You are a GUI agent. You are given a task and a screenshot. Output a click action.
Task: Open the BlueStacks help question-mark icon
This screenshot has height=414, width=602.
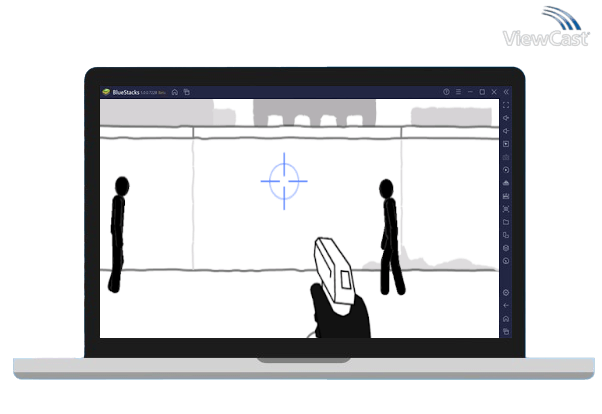pos(446,92)
